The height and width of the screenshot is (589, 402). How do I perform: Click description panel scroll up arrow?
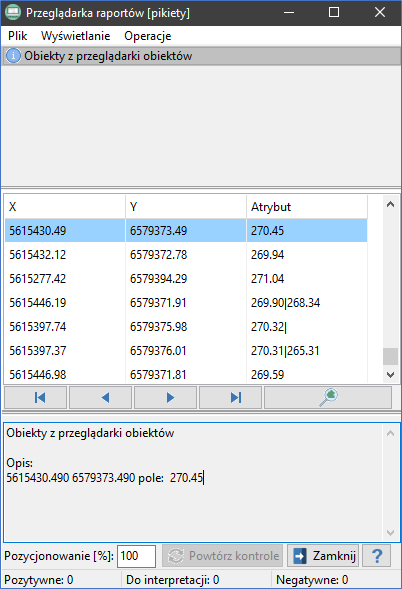point(390,433)
